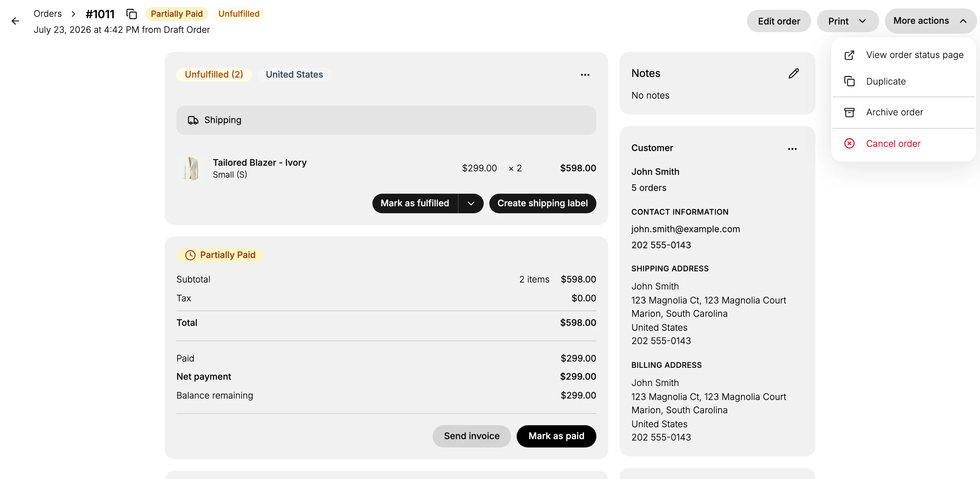Click the Archive box icon
980x479 pixels.
(849, 112)
